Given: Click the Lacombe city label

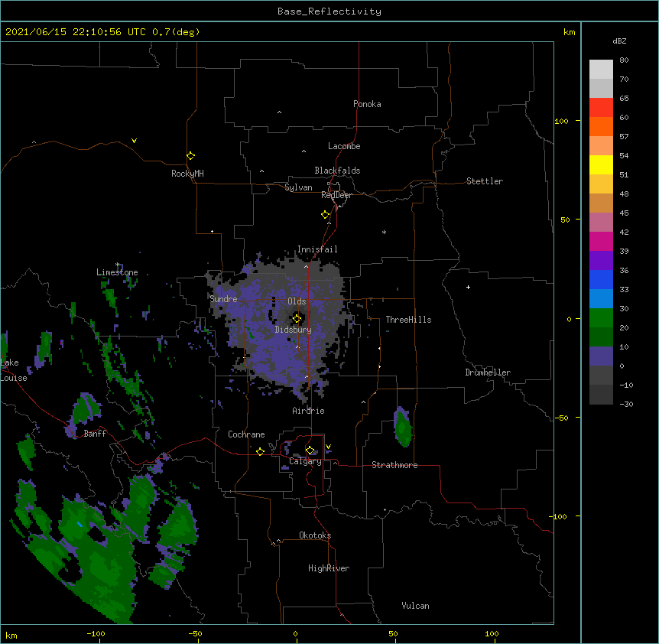Looking at the screenshot, I should [x=344, y=146].
